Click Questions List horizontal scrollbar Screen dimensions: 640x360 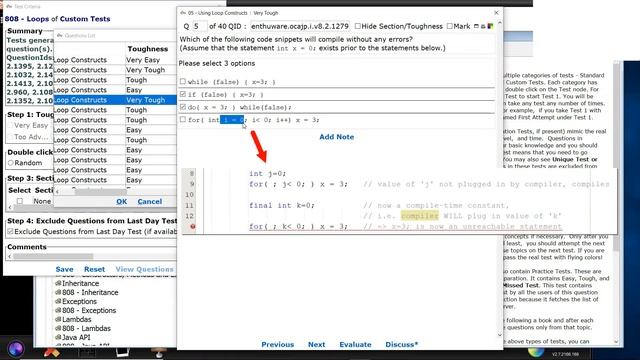pyautogui.click(x=101, y=191)
